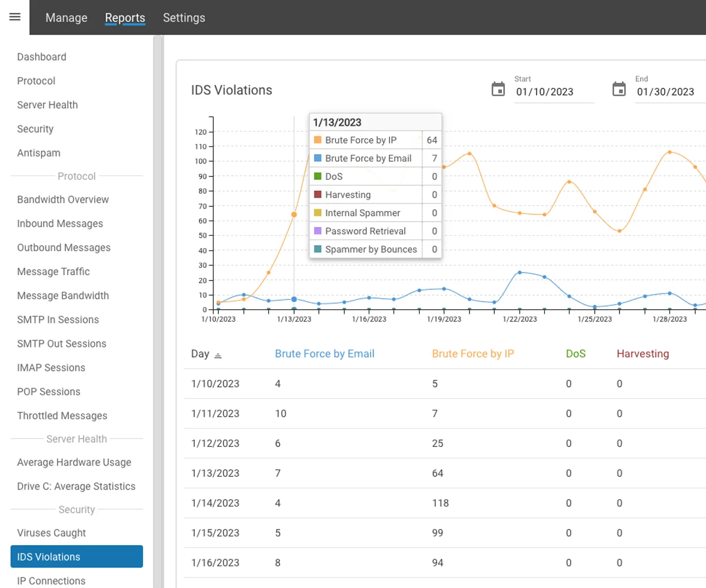Select SMTP In Sessions report
Image resolution: width=706 pixels, height=588 pixels.
(58, 320)
